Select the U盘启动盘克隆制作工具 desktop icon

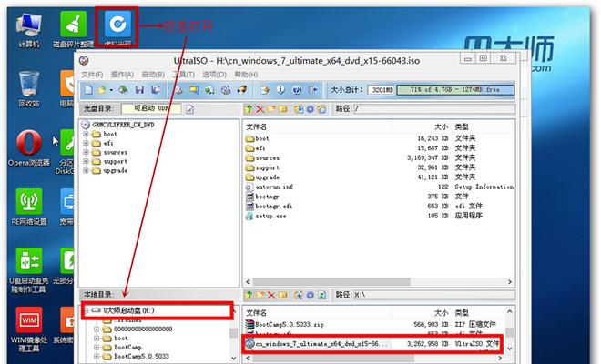click(29, 270)
